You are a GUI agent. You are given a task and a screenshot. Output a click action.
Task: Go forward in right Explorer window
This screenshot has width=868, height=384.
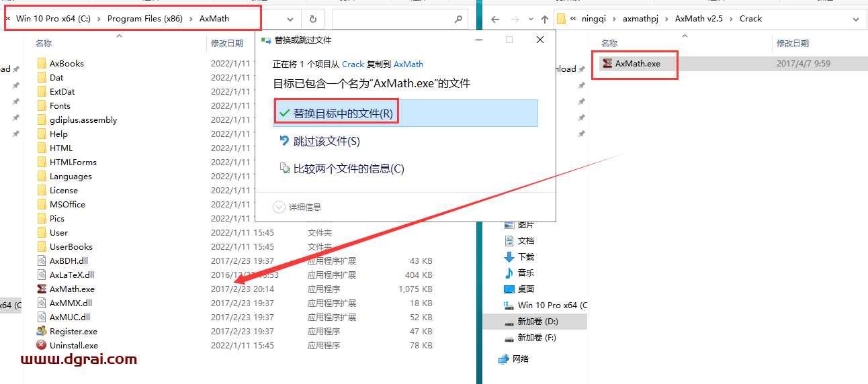515,19
